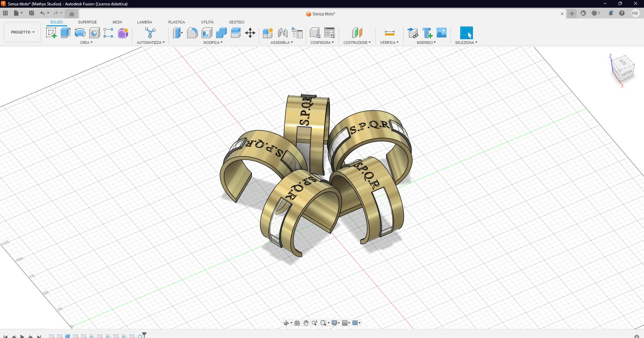The height and width of the screenshot is (338, 644).
Task: Create a new design with plus button
Action: pos(572,14)
